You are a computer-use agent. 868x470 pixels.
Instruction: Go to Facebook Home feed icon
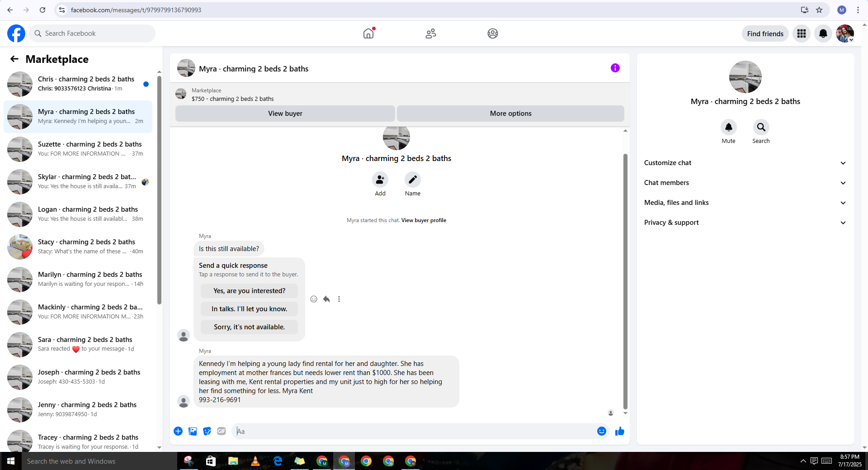click(x=368, y=33)
